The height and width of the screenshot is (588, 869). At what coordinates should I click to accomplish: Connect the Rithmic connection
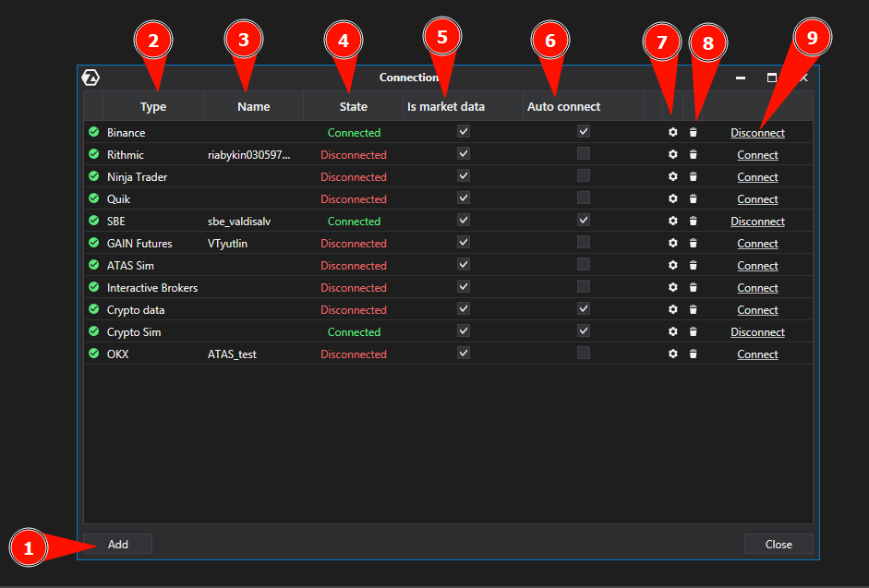757,155
